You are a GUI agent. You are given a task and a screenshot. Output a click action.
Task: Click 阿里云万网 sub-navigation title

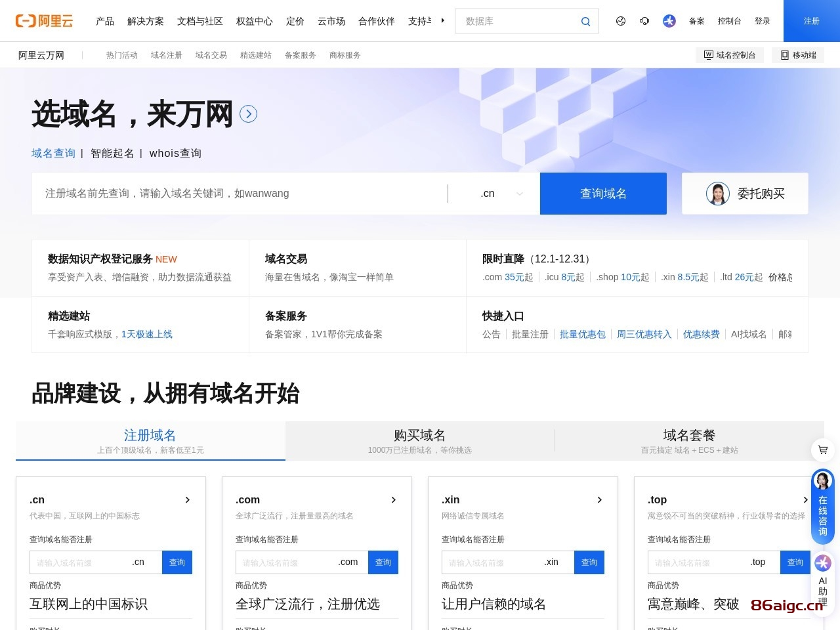pos(41,55)
